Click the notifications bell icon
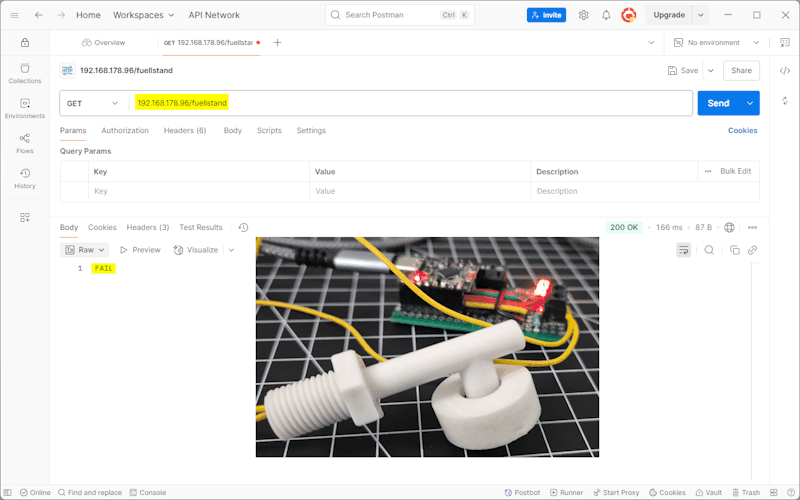The width and height of the screenshot is (800, 500). point(606,15)
